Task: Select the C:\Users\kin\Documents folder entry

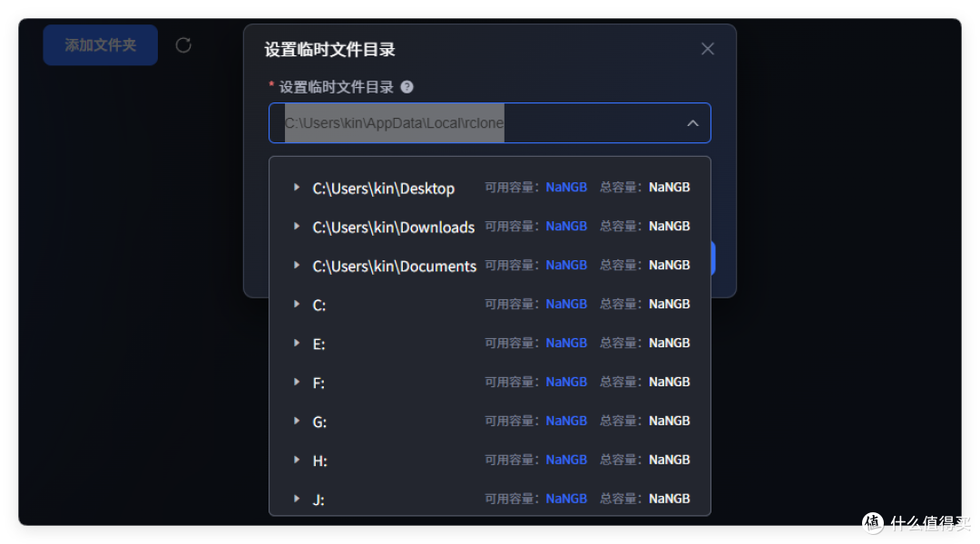Action: (395, 266)
